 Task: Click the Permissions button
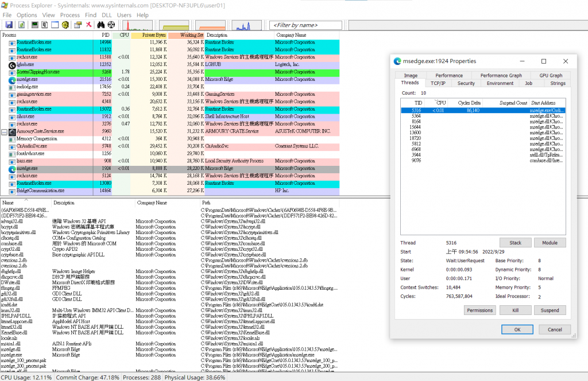pyautogui.click(x=479, y=310)
